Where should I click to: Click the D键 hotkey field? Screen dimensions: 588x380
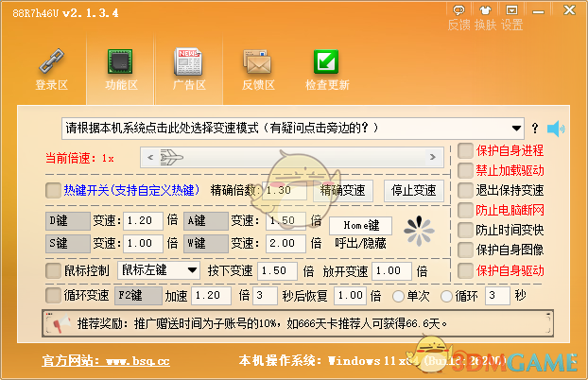pos(68,221)
